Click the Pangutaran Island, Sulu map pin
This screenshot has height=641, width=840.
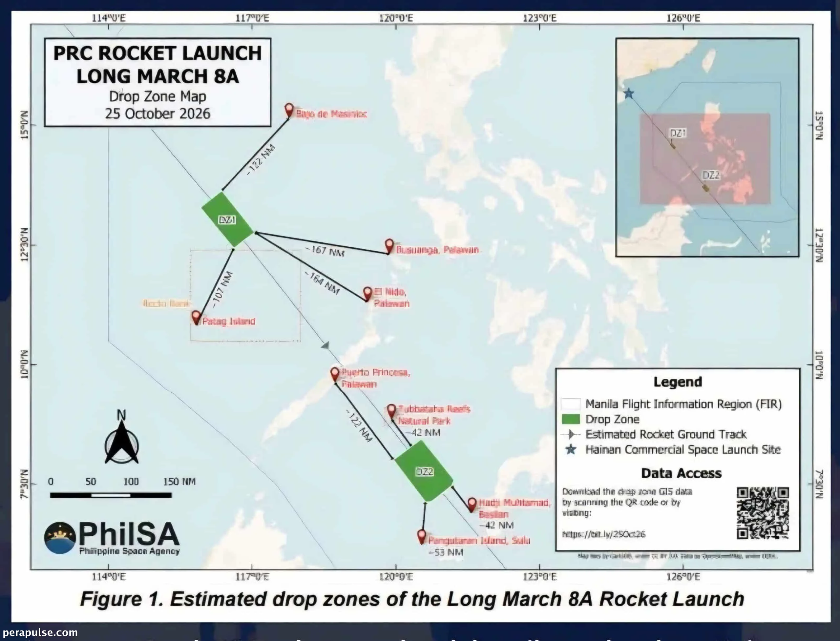tap(421, 536)
